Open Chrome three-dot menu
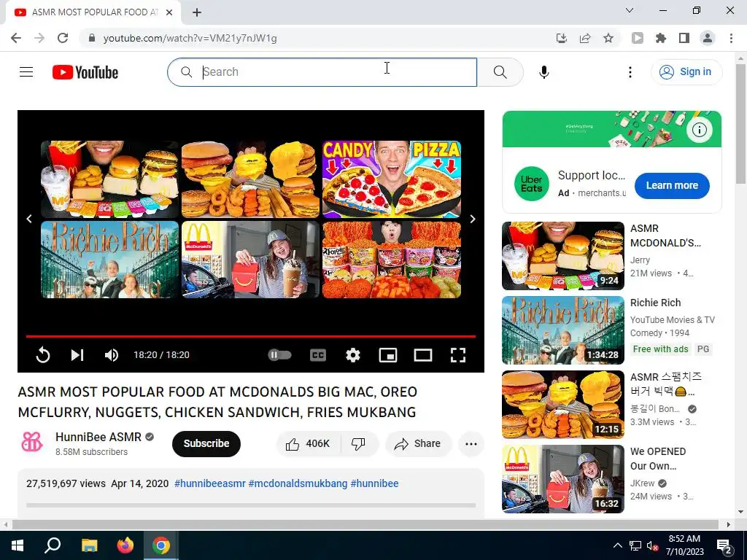The image size is (747, 560). pyautogui.click(x=731, y=38)
